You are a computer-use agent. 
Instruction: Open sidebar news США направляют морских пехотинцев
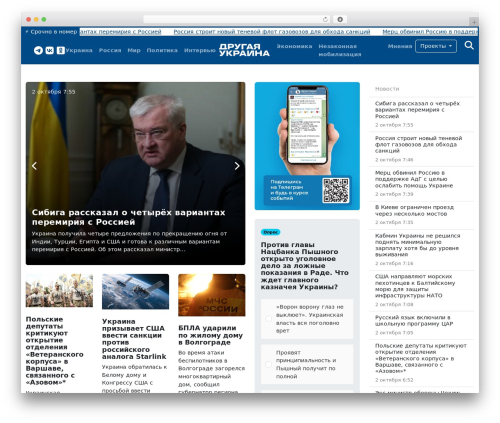415,286
